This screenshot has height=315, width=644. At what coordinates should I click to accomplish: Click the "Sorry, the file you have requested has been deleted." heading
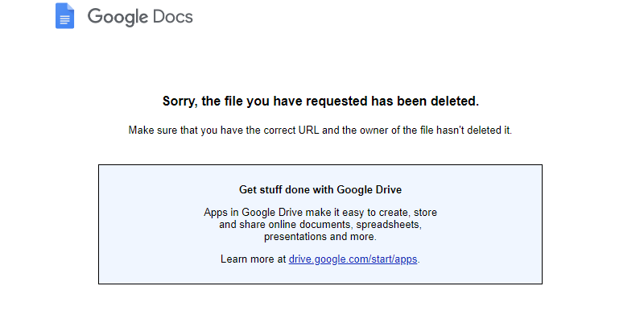click(x=320, y=102)
